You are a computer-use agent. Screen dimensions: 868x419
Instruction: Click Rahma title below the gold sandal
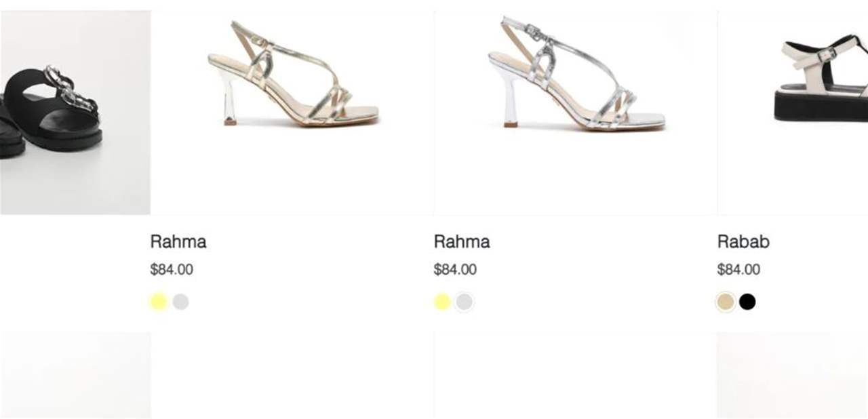tap(178, 242)
